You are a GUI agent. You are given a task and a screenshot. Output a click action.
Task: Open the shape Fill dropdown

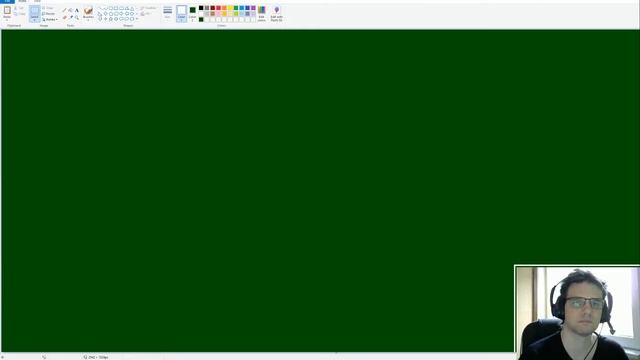click(146, 14)
